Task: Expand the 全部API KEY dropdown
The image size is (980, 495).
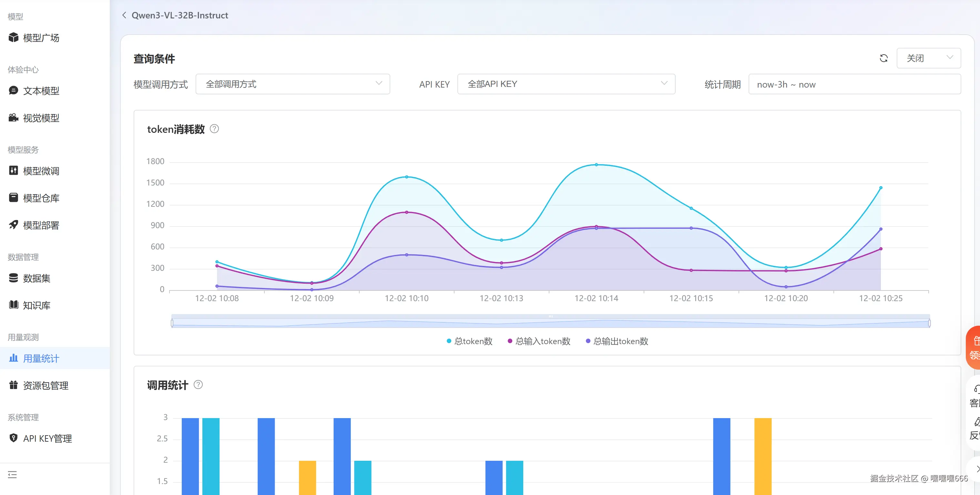Action: (566, 84)
